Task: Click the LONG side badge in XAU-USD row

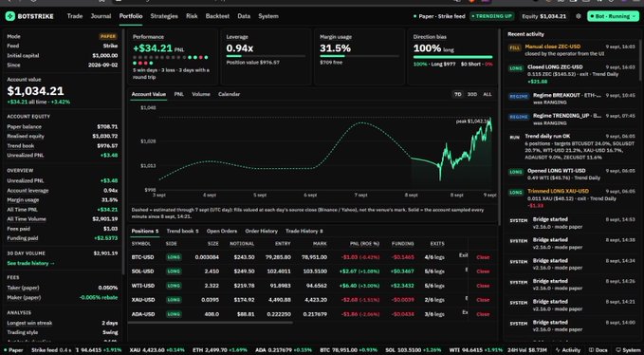Action: pyautogui.click(x=174, y=300)
